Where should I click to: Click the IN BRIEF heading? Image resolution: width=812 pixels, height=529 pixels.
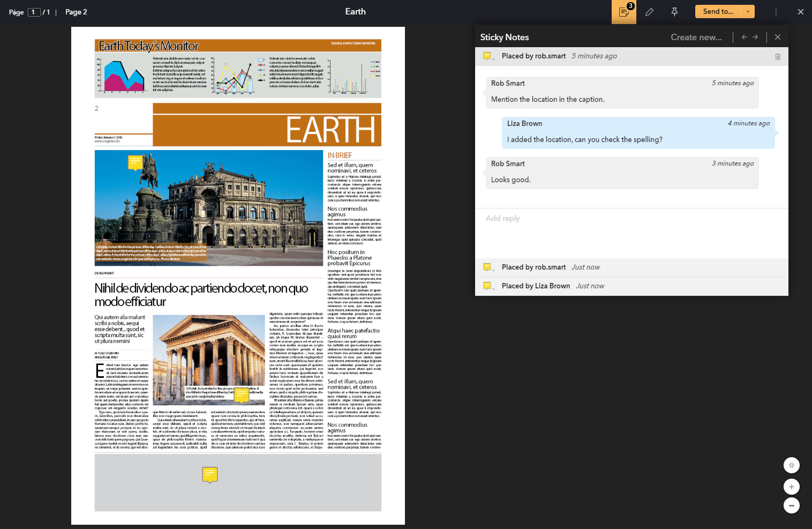click(x=340, y=155)
